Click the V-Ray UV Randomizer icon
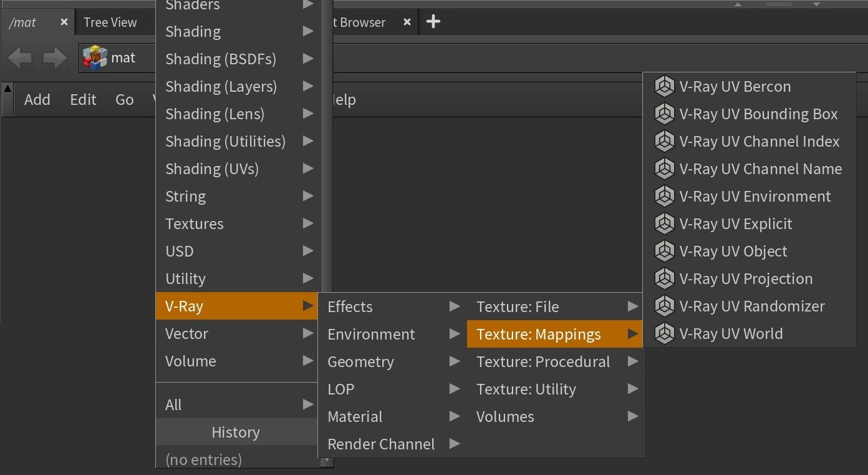Viewport: 868px width, 475px height. click(x=664, y=306)
